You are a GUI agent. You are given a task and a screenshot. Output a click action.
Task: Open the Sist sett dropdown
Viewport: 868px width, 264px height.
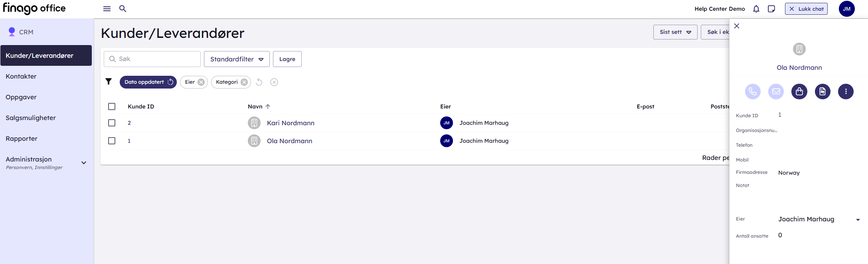tap(675, 32)
